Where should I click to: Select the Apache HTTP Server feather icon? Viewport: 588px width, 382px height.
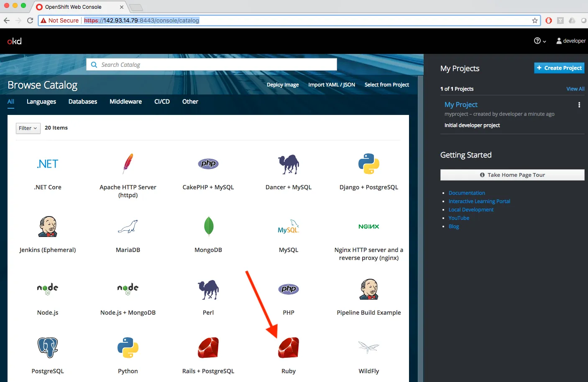pos(128,163)
